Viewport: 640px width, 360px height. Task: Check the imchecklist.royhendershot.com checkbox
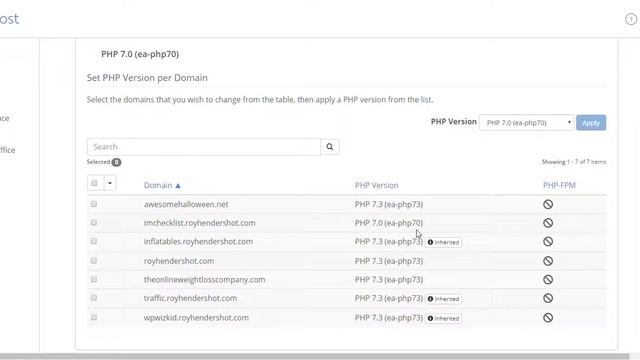click(x=94, y=222)
